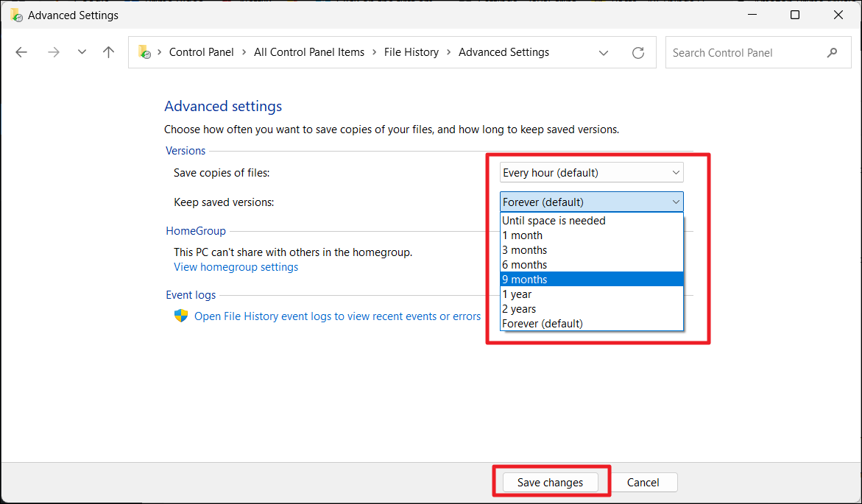
Task: Open File History event logs link
Action: [x=337, y=316]
